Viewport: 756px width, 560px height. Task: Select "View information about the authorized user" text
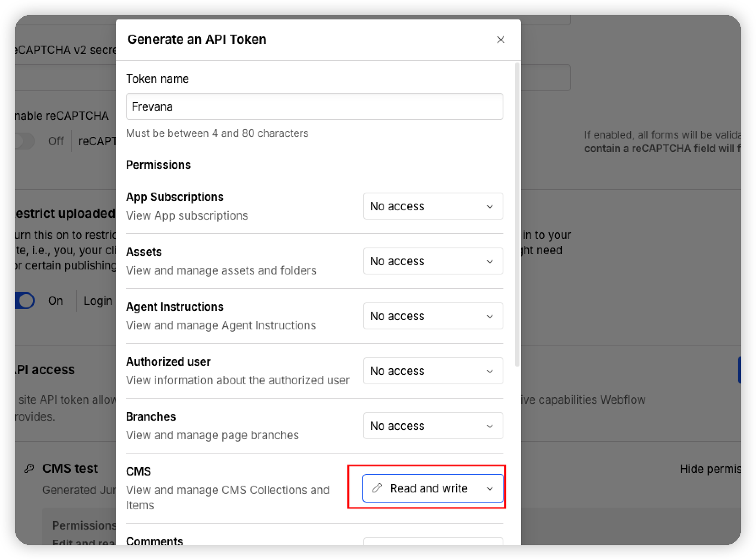(x=238, y=380)
